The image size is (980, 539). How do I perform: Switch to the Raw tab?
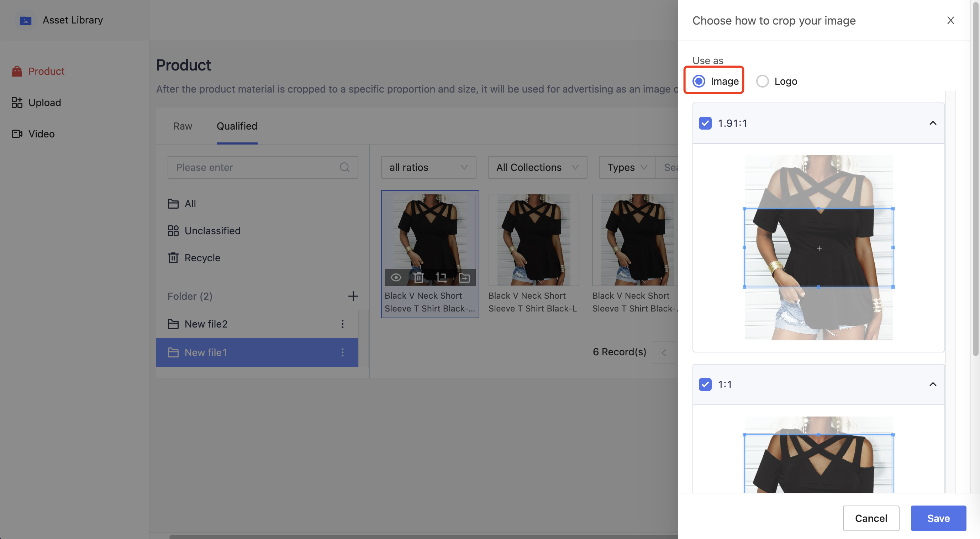point(183,126)
